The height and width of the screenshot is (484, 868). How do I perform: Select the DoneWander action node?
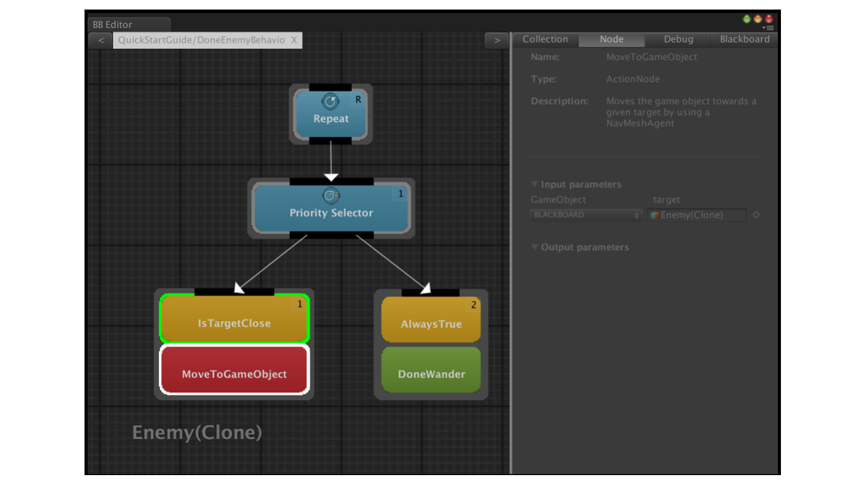431,369
